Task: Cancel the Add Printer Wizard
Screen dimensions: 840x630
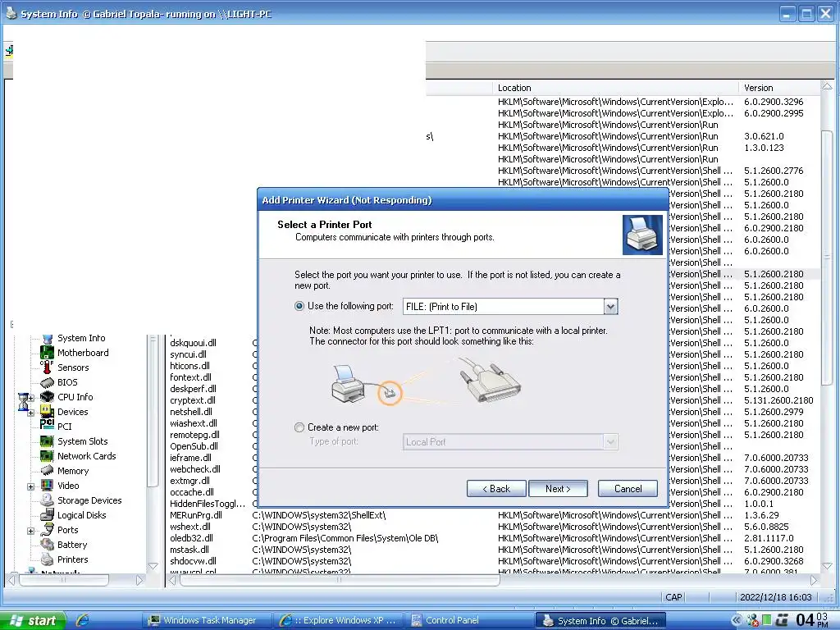Action: 628,489
